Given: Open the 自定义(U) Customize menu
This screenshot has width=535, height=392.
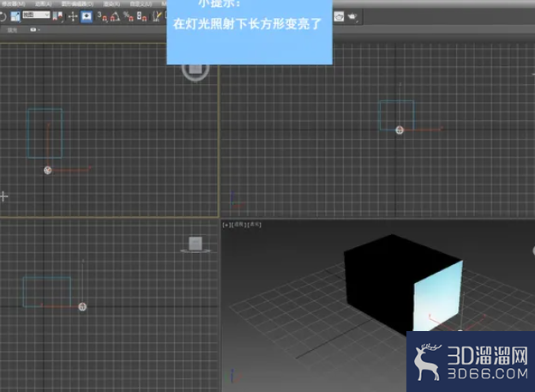Looking at the screenshot, I should (141, 3).
